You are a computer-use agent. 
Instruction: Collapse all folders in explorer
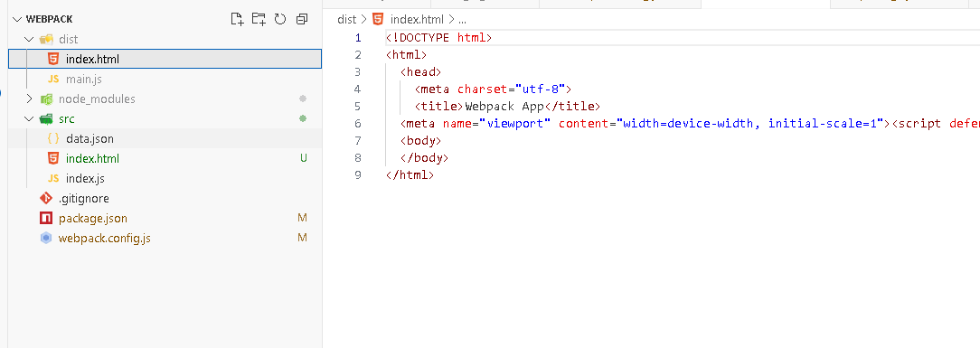point(302,19)
